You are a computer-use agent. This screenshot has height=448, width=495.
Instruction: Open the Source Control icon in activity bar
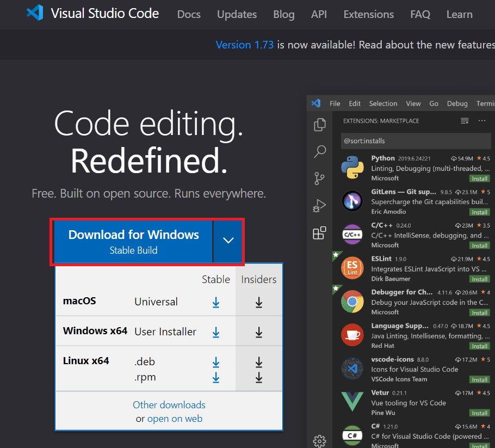319,179
